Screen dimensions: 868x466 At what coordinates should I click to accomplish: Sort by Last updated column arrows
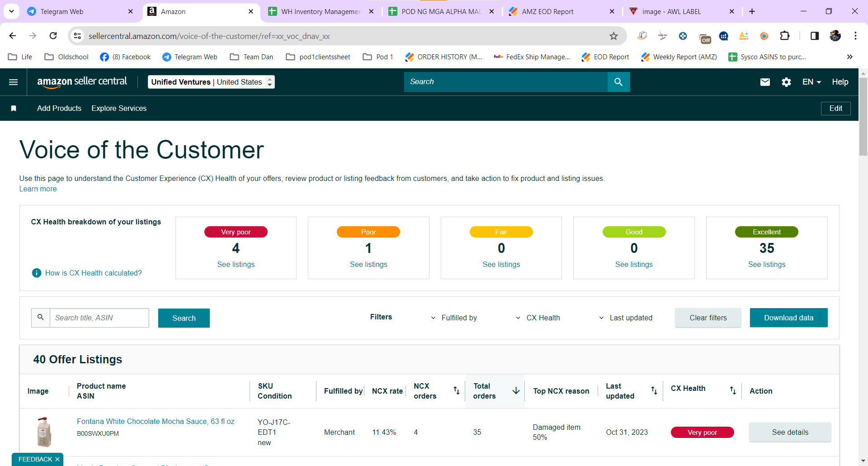(654, 390)
